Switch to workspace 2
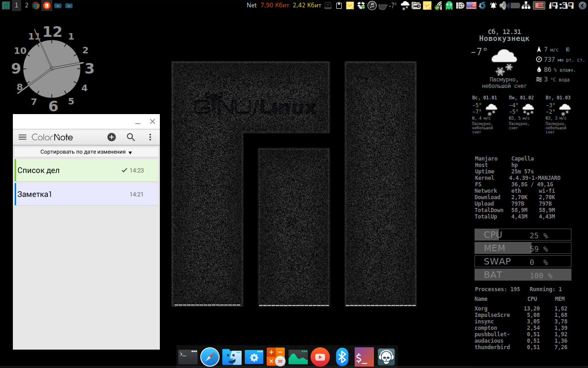The image size is (588, 368). (27, 6)
